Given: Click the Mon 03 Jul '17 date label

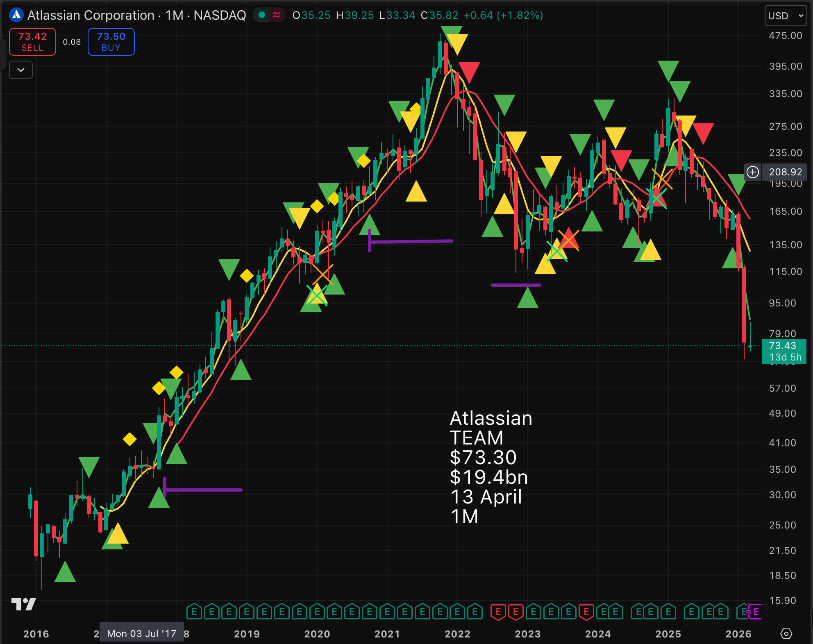Looking at the screenshot, I should point(141,634).
